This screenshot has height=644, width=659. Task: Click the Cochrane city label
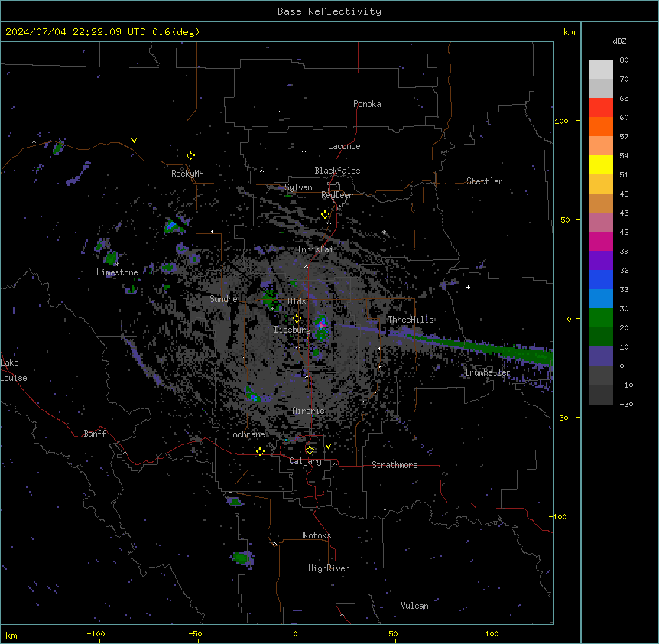coord(246,434)
